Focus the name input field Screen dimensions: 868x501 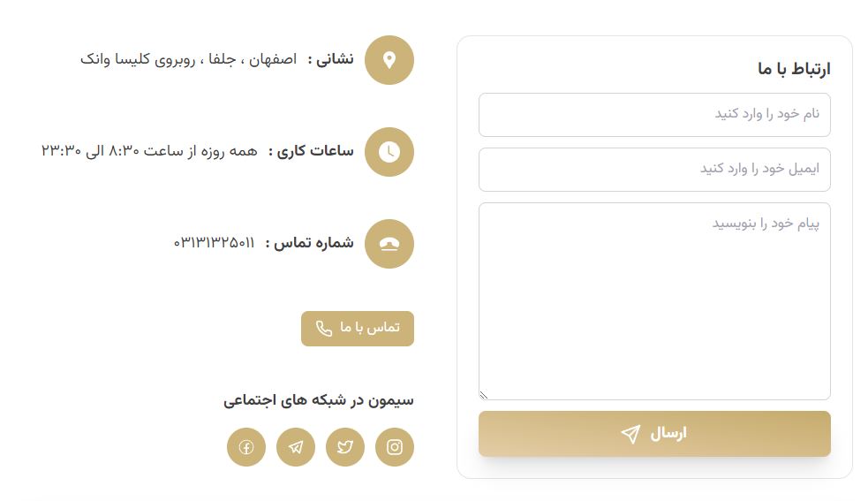point(654,115)
